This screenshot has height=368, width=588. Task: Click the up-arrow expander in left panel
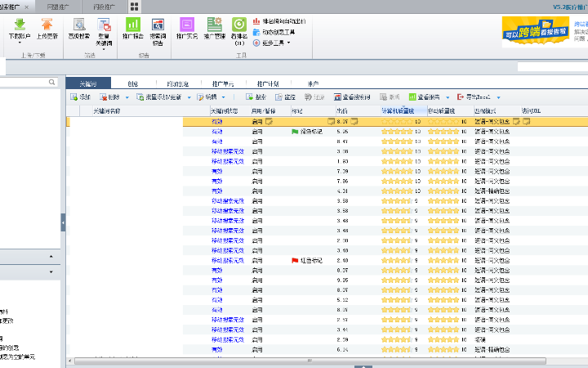[51, 256]
